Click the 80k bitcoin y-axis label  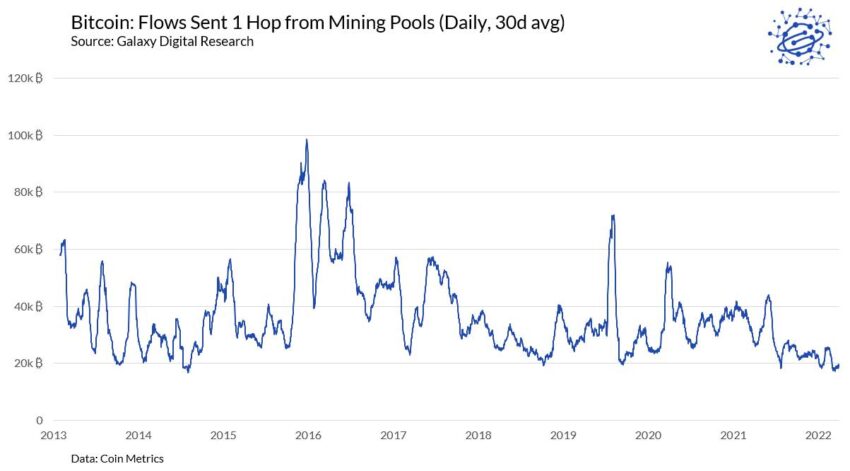pos(28,192)
